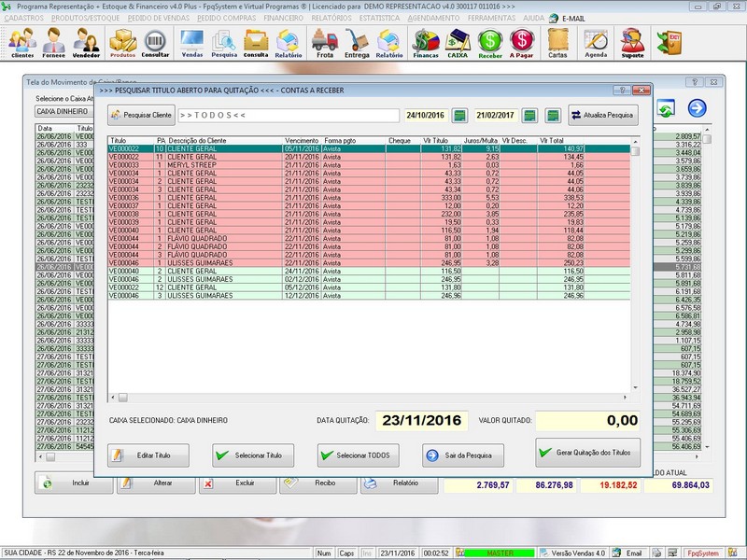Image resolution: width=747 pixels, height=560 pixels.
Task: Open the Clientes toolbar icon
Action: click(22, 42)
